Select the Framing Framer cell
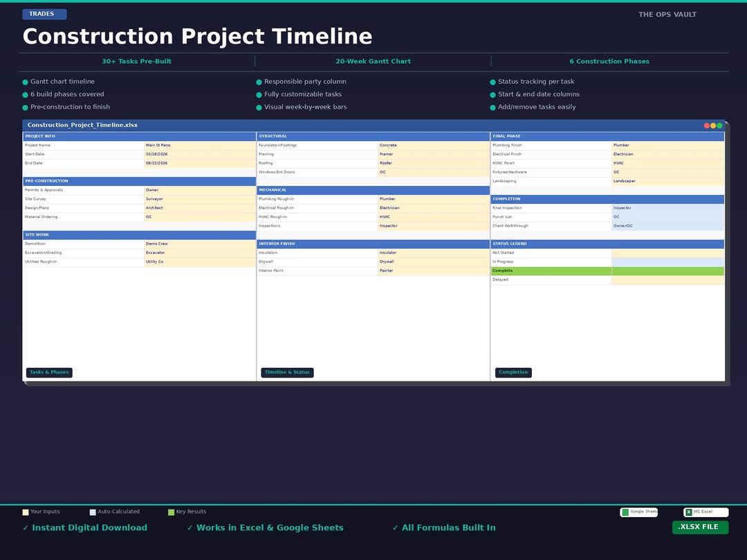The width and height of the screenshot is (747, 560). point(434,154)
